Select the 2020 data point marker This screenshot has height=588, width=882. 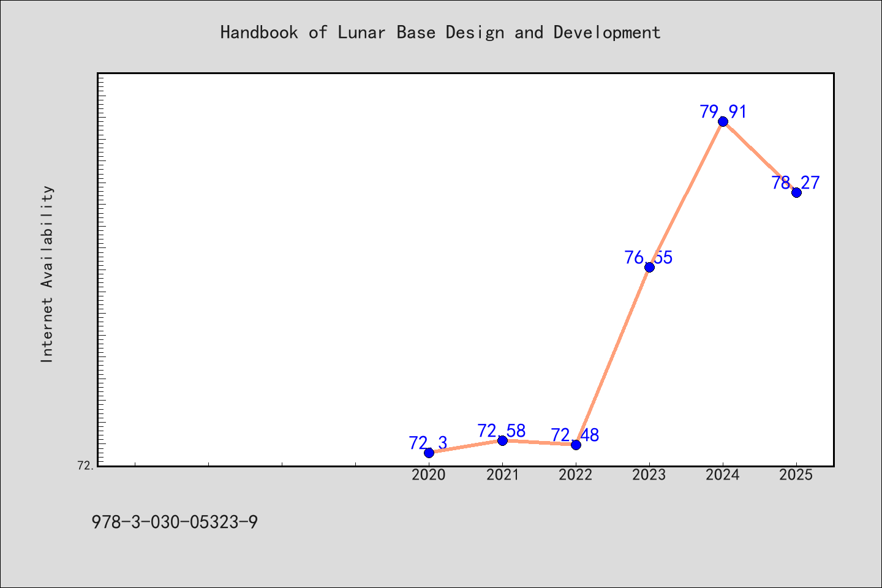(429, 453)
